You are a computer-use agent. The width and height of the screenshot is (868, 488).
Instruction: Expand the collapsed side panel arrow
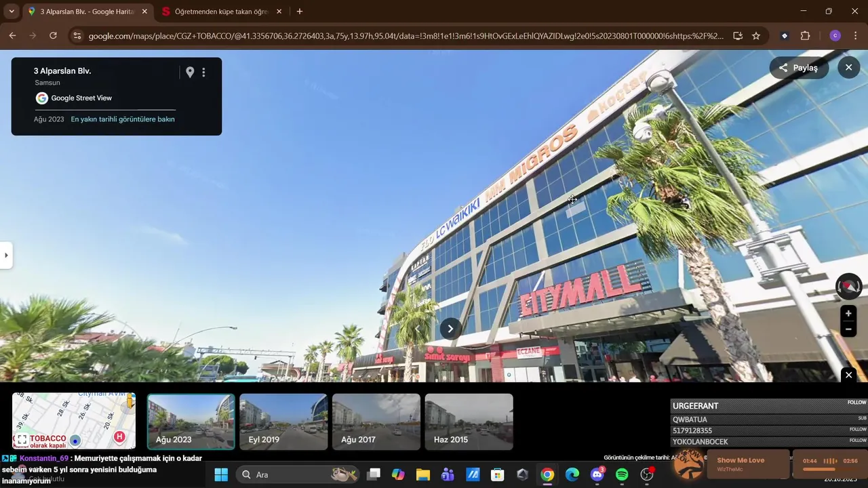point(6,256)
